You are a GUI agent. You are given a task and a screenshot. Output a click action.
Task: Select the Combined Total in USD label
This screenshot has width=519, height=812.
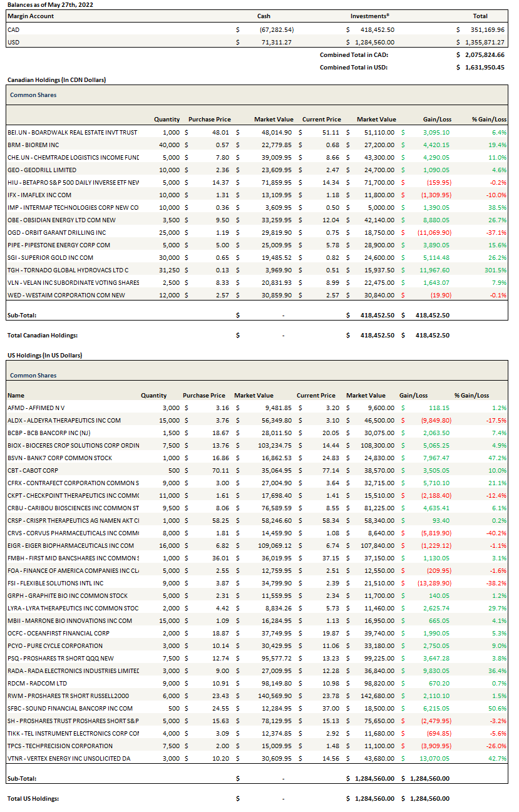pyautogui.click(x=353, y=67)
